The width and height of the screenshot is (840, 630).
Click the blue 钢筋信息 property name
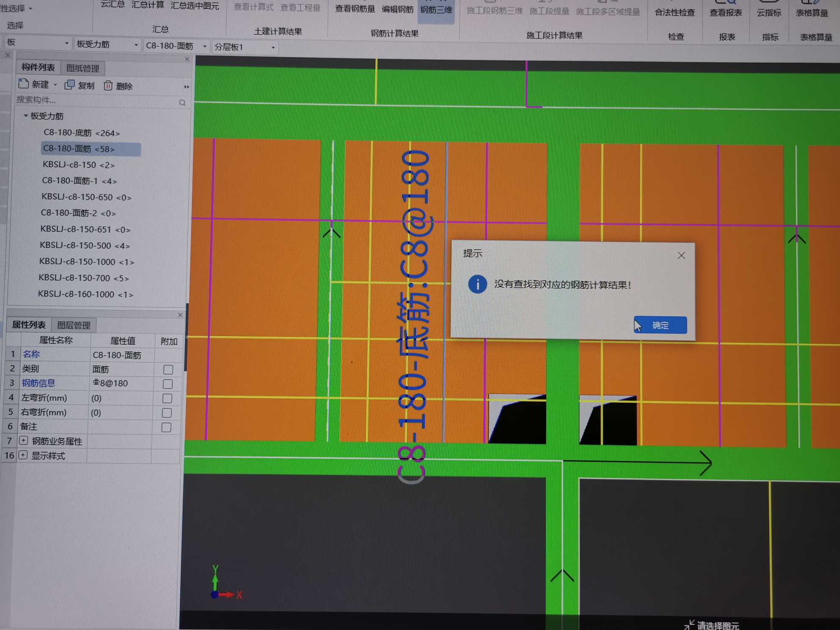[x=39, y=383]
